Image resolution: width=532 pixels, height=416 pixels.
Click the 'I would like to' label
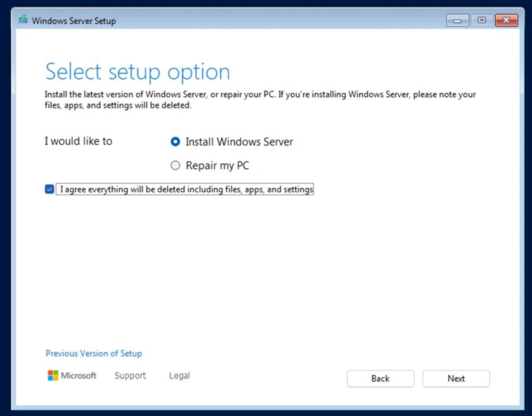(78, 141)
